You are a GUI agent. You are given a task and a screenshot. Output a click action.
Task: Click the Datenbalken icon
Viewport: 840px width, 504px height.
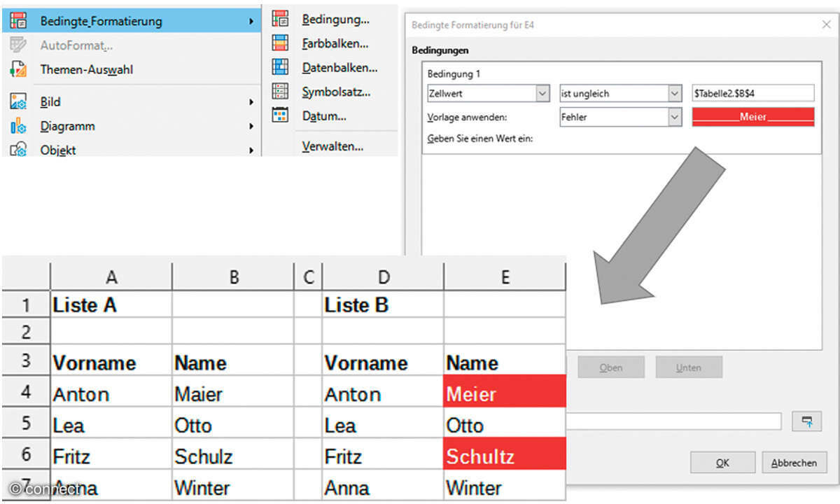[280, 67]
